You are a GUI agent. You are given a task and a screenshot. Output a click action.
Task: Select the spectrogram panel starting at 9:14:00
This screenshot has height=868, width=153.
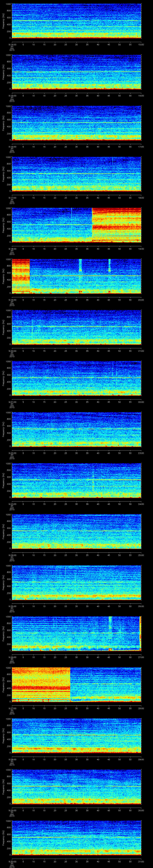(x=76, y=21)
